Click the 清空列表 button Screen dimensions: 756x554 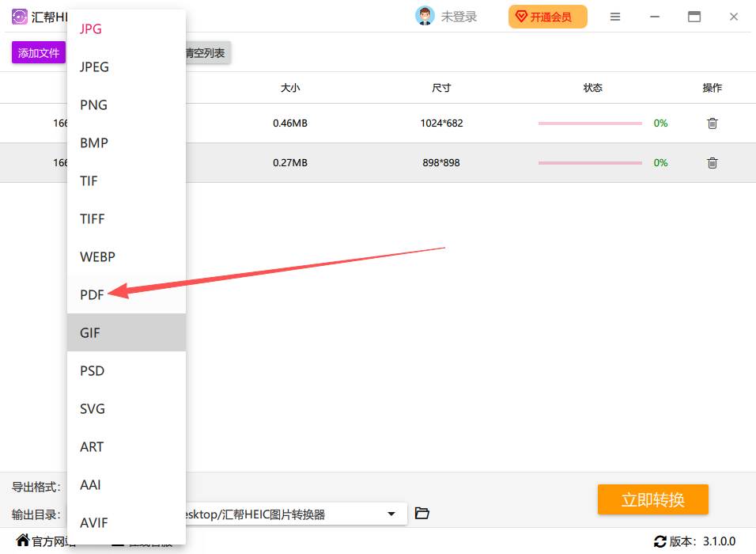tap(207, 52)
